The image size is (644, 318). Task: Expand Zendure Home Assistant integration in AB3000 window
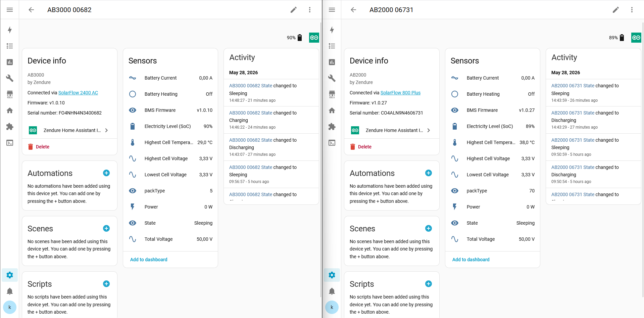(x=69, y=130)
